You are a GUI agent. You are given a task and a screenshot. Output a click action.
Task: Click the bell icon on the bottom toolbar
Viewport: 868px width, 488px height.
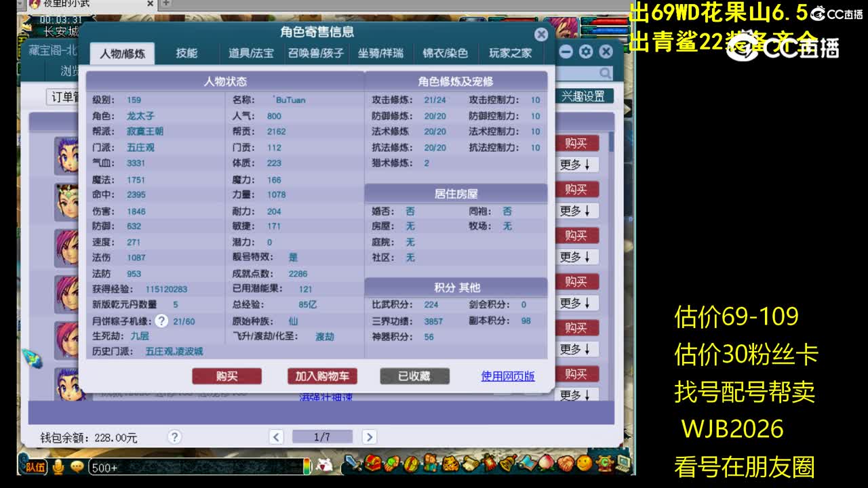[x=507, y=465]
